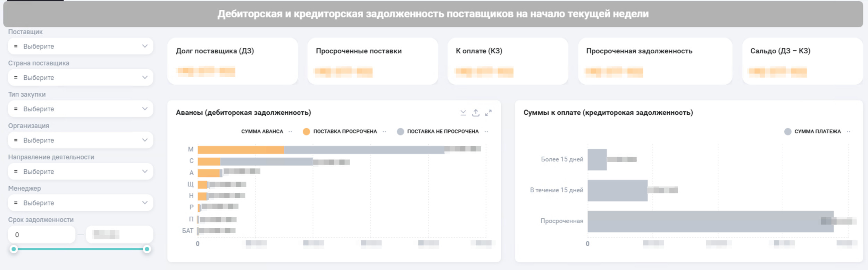Select the Сальдо (ДЗ – КЗ) card title
This screenshot has height=270, width=868.
point(781,51)
